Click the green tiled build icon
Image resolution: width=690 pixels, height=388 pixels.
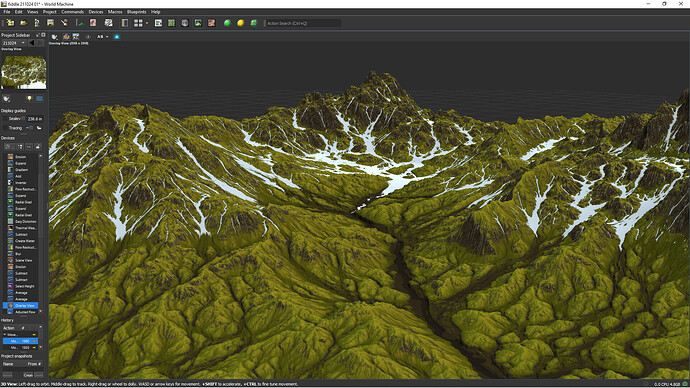254,23
